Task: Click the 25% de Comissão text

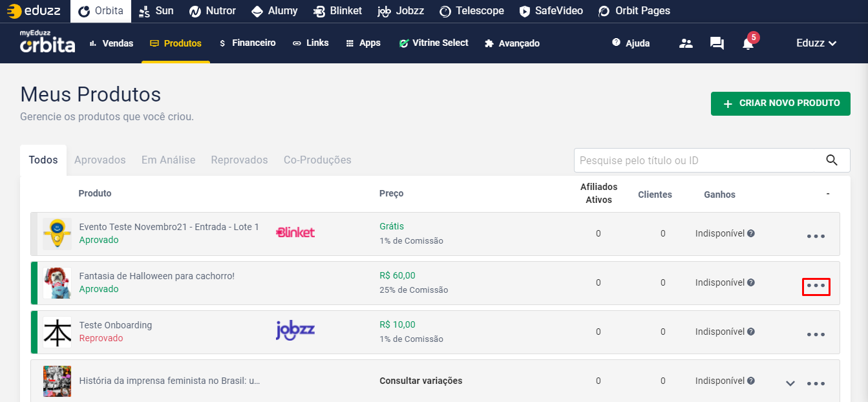Action: pos(414,290)
